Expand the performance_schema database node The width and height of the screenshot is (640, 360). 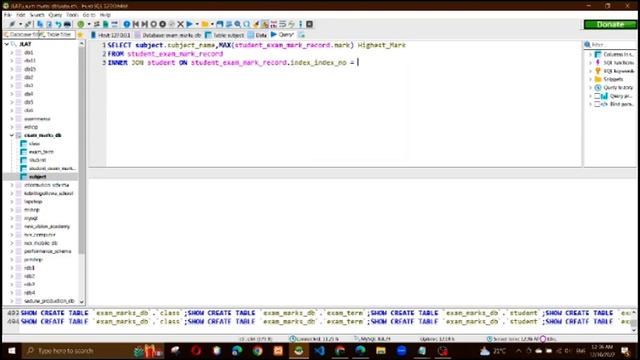[x=12, y=251]
